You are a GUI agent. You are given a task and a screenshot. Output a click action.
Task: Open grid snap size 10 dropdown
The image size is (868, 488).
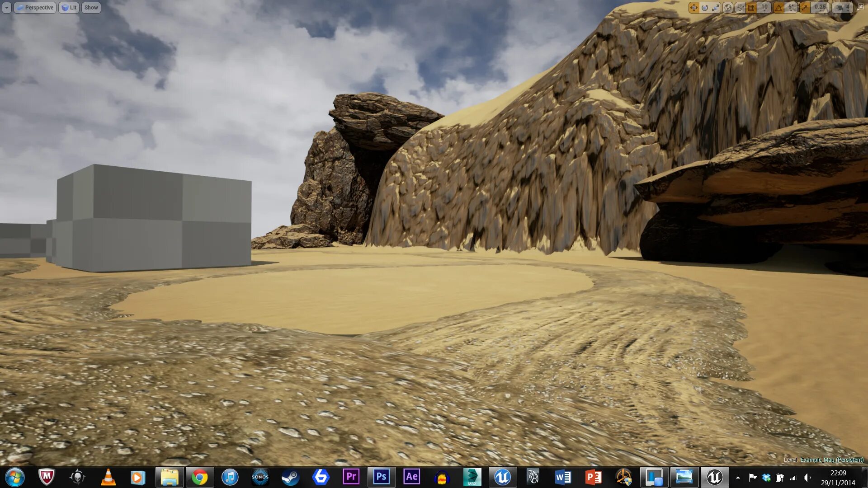(764, 8)
